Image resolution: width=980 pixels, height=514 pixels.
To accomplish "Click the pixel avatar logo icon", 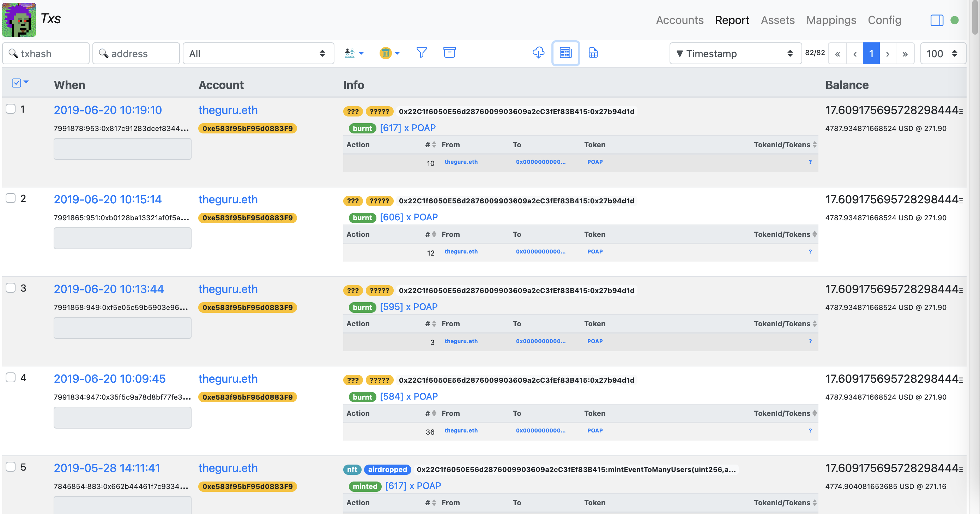I will [x=19, y=19].
